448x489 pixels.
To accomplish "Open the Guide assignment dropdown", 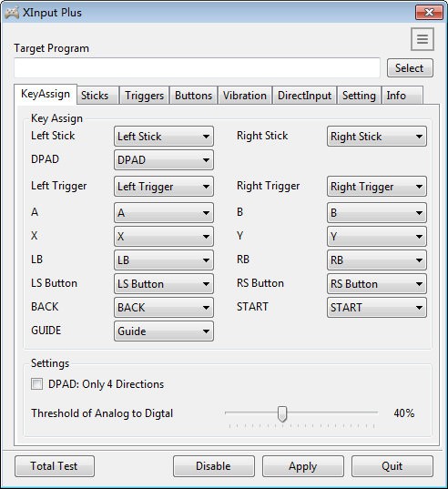I will tap(164, 331).
